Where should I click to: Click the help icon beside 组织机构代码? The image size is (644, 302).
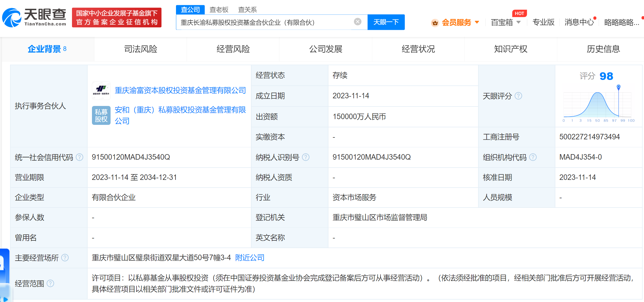(x=533, y=157)
